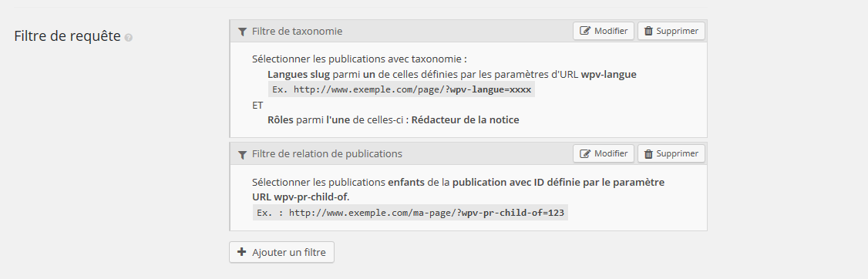The image size is (868, 279).
Task: Click the Filtre de requête section heading
Action: tap(67, 36)
